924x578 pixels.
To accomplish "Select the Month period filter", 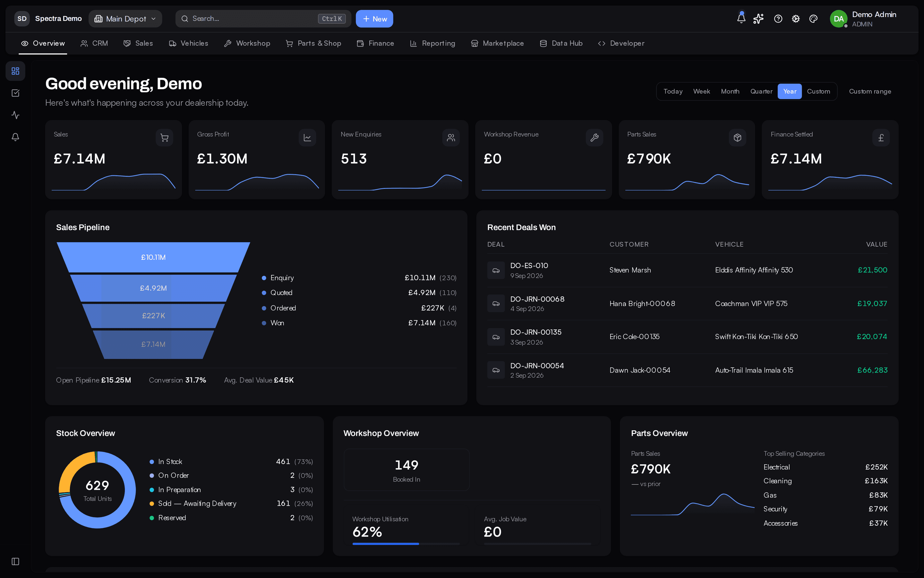I will (x=730, y=92).
